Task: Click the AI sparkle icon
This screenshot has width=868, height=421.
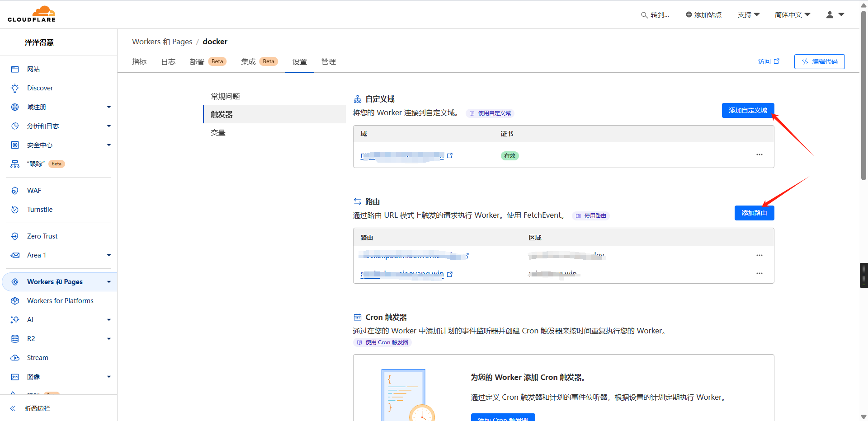Action: pyautogui.click(x=15, y=320)
